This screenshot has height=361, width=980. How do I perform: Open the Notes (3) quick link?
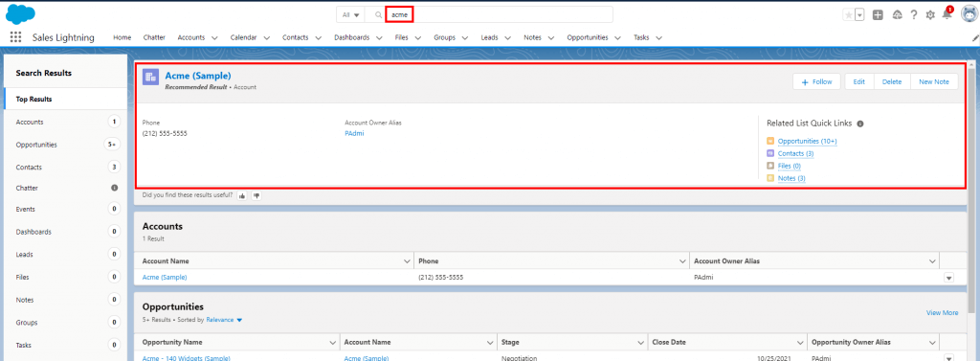(x=791, y=178)
